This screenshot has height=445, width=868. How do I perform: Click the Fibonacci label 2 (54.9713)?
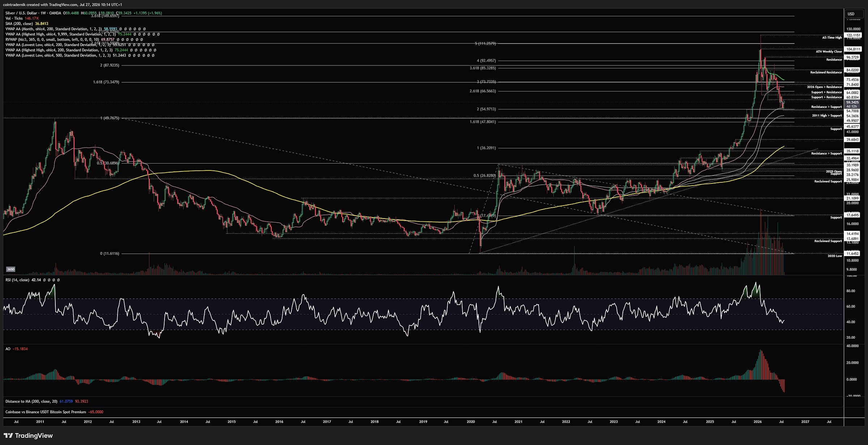click(x=486, y=109)
